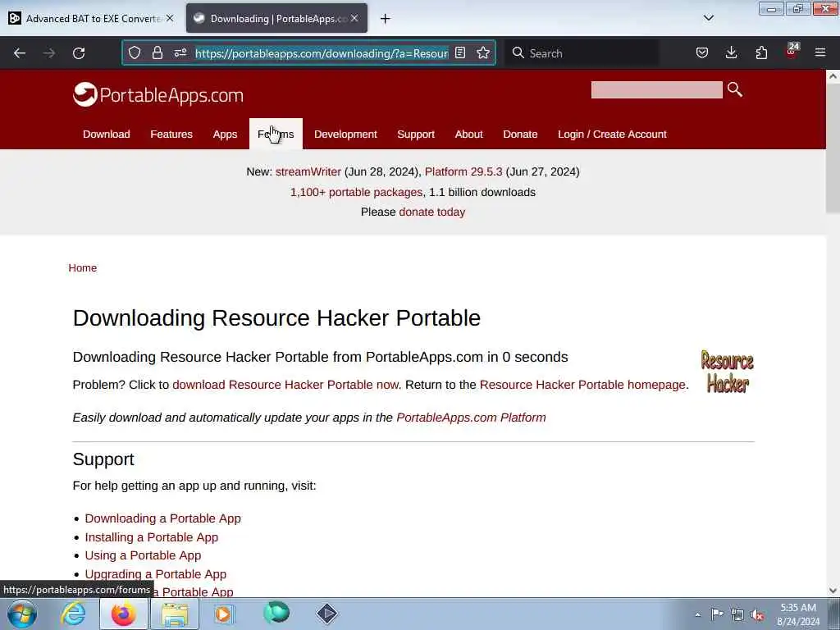Toggle reader view icon in address bar
The height and width of the screenshot is (630, 840).
460,53
